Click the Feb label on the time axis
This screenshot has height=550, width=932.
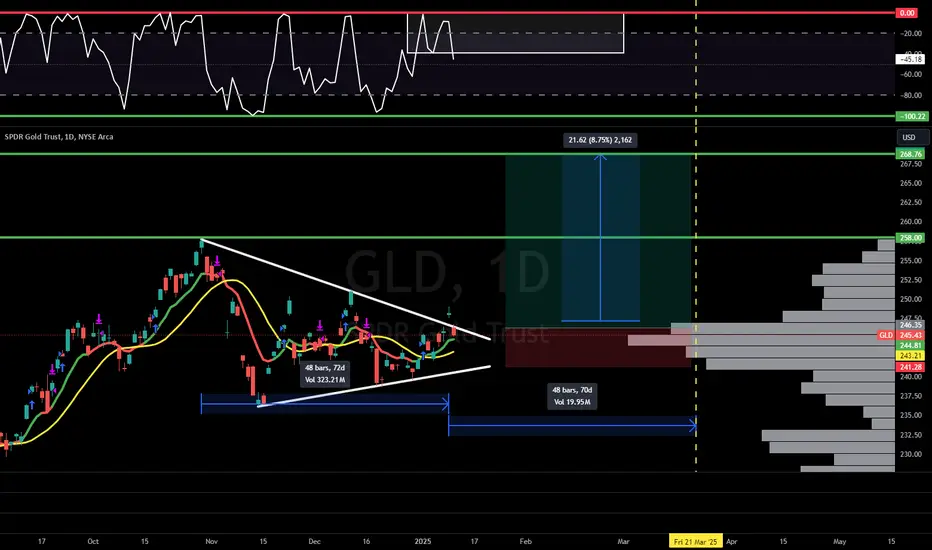coord(525,542)
